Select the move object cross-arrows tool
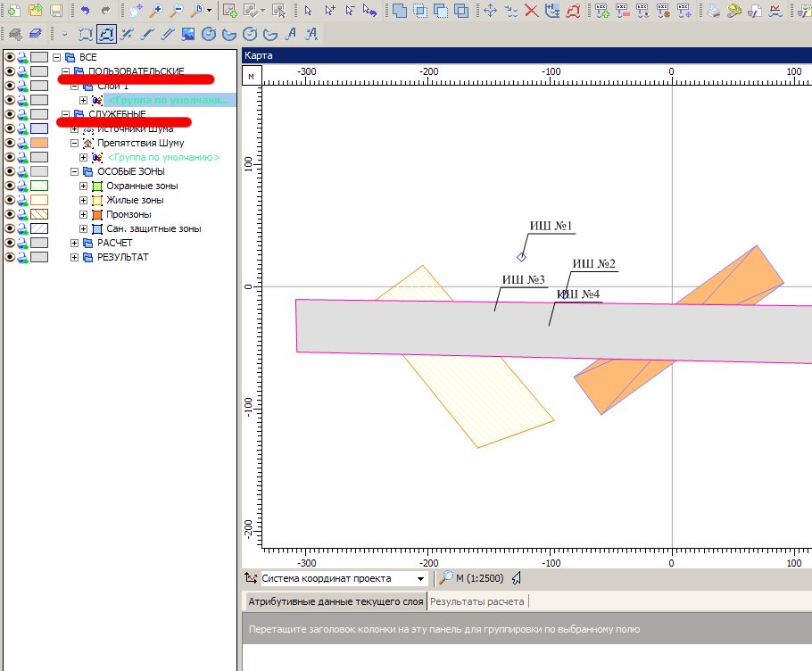812x671 pixels. pyautogui.click(x=490, y=11)
